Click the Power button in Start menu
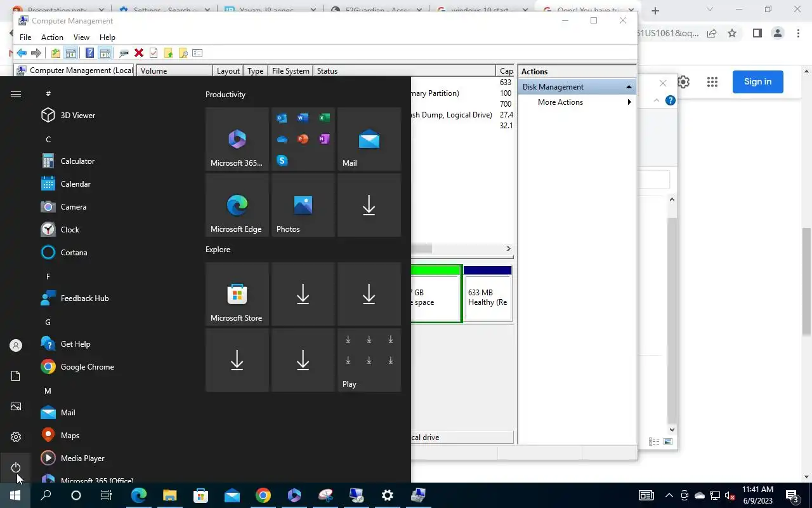This screenshot has width=812, height=508. pos(16,468)
